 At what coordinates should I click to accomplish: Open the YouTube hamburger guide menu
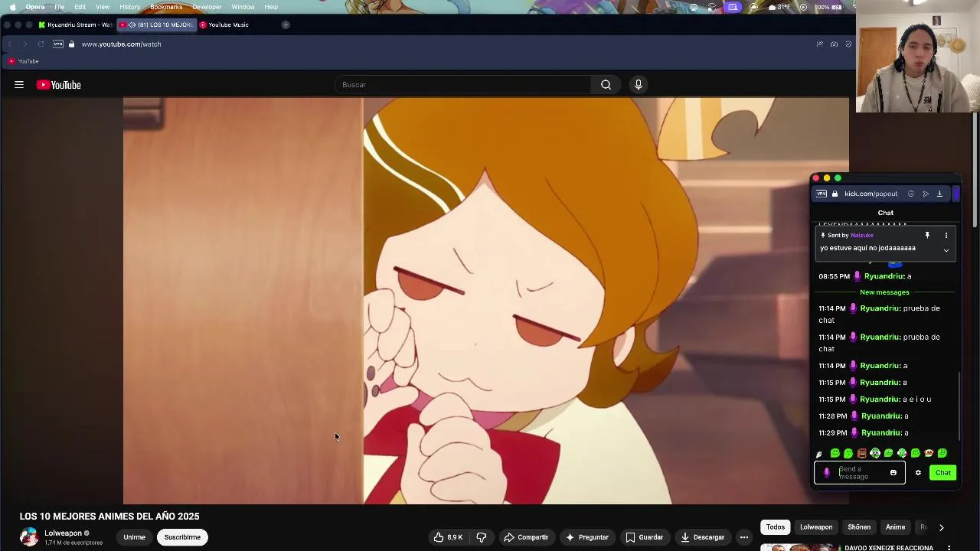tap(19, 85)
